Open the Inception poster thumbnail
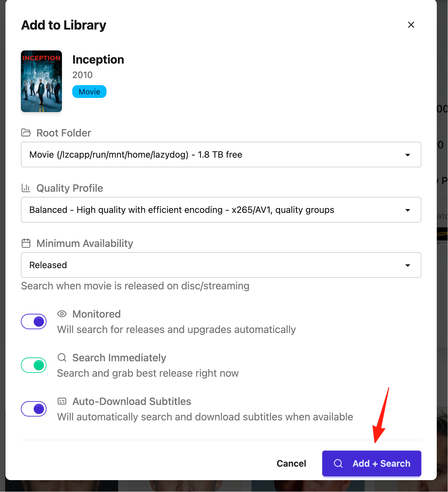This screenshot has width=448, height=492. [x=41, y=81]
